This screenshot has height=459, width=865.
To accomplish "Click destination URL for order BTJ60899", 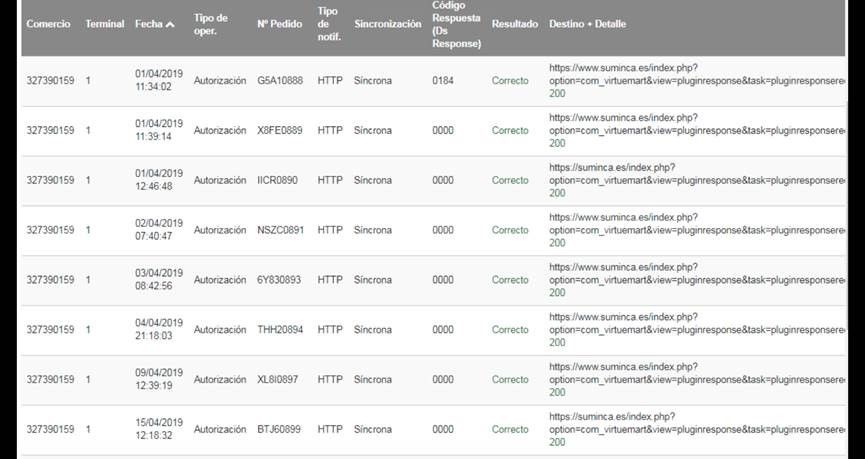I will [697, 423].
